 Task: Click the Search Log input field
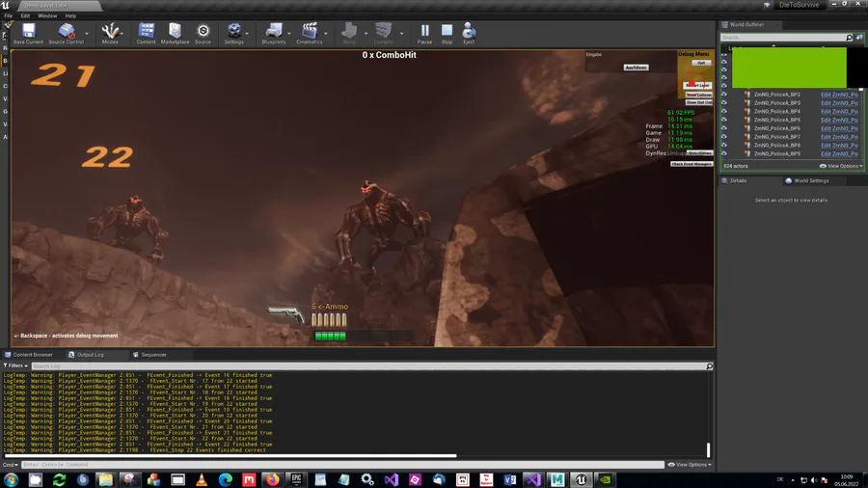368,366
